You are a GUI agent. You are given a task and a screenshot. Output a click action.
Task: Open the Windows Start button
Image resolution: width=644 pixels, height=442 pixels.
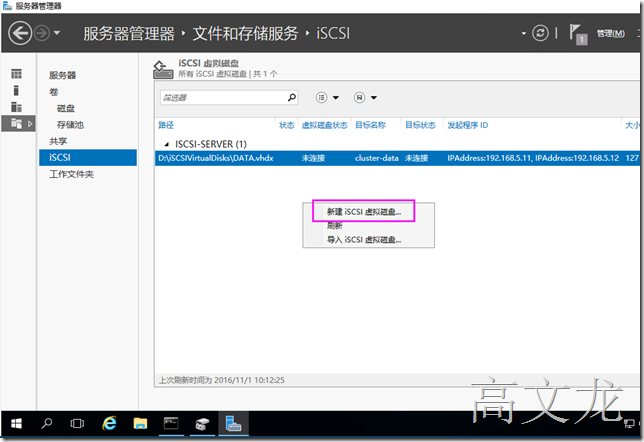16,424
